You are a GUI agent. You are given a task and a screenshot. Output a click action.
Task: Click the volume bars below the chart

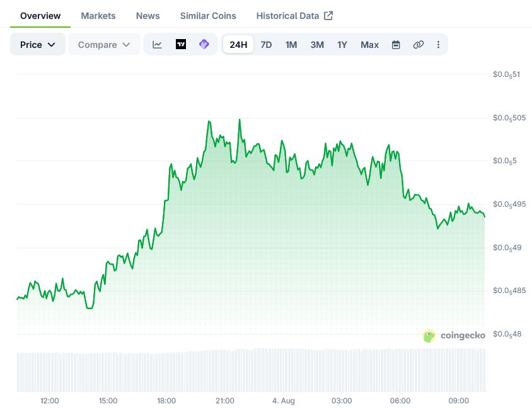pyautogui.click(x=252, y=370)
